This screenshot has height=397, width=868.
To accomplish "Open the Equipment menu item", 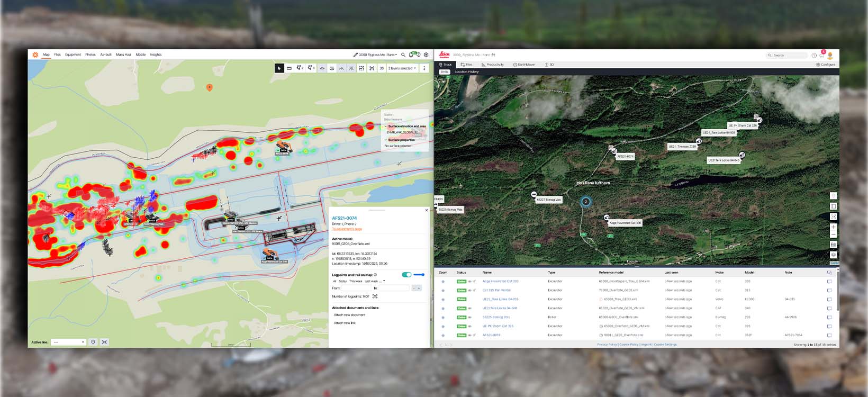I will pyautogui.click(x=73, y=55).
